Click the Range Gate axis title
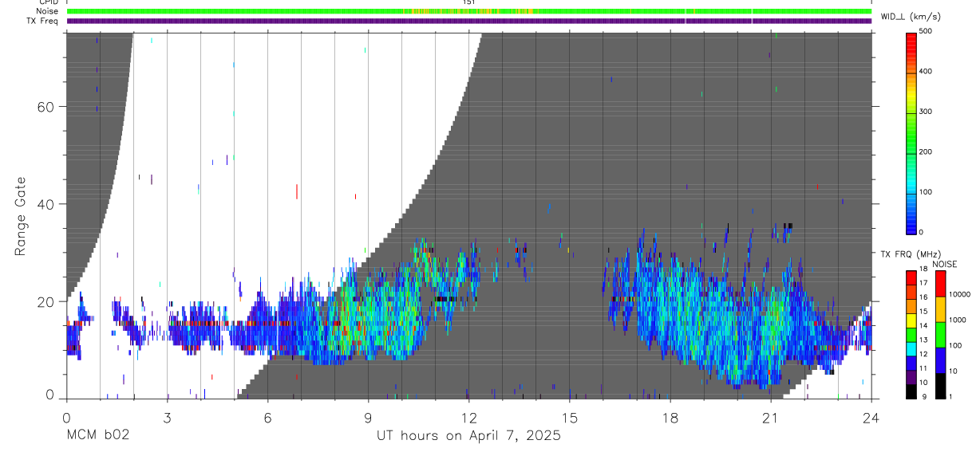Screen dimensions: 980x452 [x=21, y=216]
